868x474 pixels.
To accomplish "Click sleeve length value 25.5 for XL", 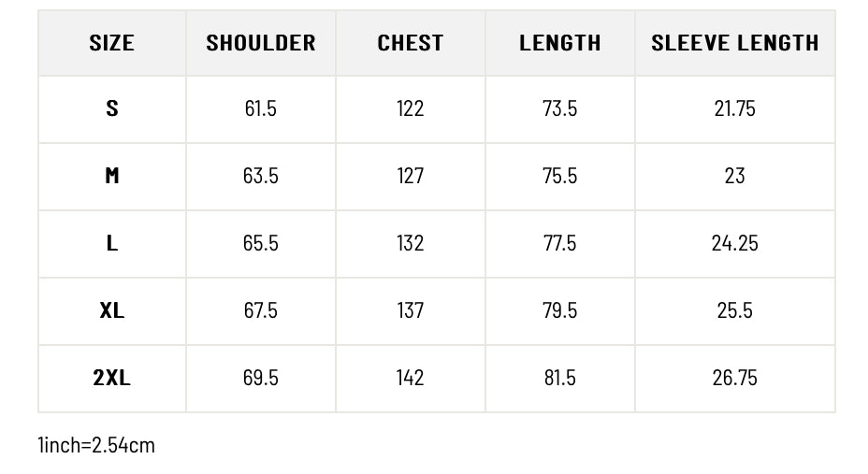I will click(x=735, y=310).
